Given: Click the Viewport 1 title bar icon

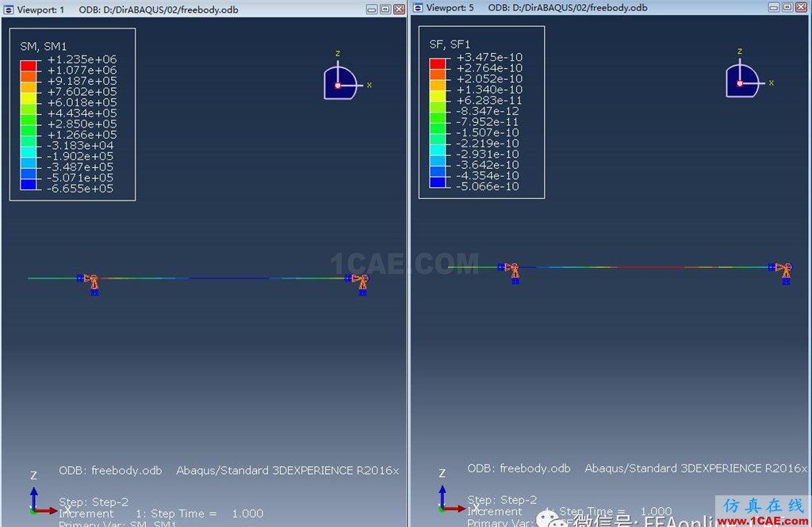Looking at the screenshot, I should [8, 10].
